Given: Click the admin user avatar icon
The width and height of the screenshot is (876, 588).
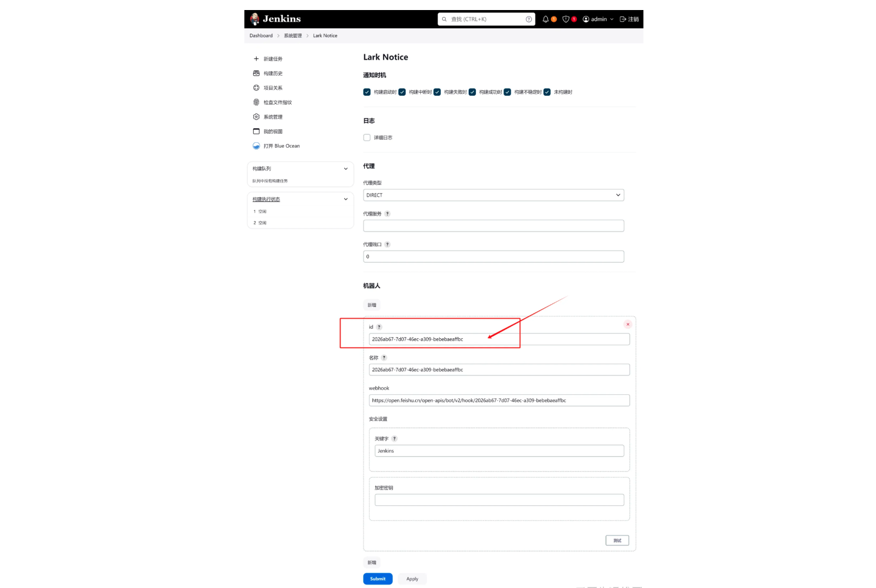Looking at the screenshot, I should click(x=586, y=19).
